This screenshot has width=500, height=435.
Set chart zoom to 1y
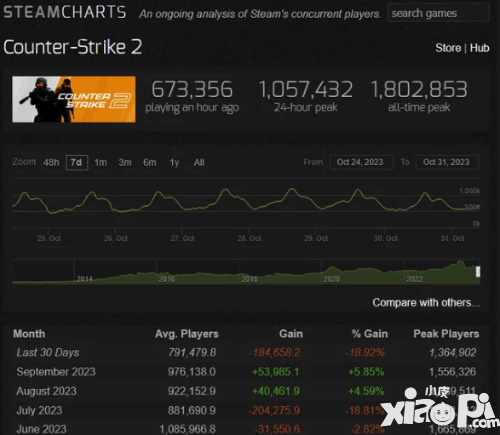point(174,163)
